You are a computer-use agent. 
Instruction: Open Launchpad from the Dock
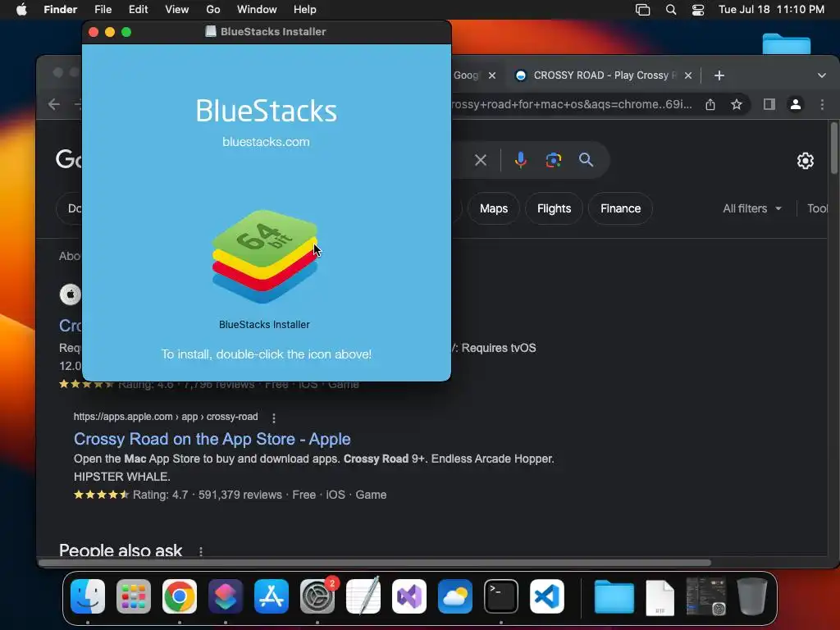point(134,596)
